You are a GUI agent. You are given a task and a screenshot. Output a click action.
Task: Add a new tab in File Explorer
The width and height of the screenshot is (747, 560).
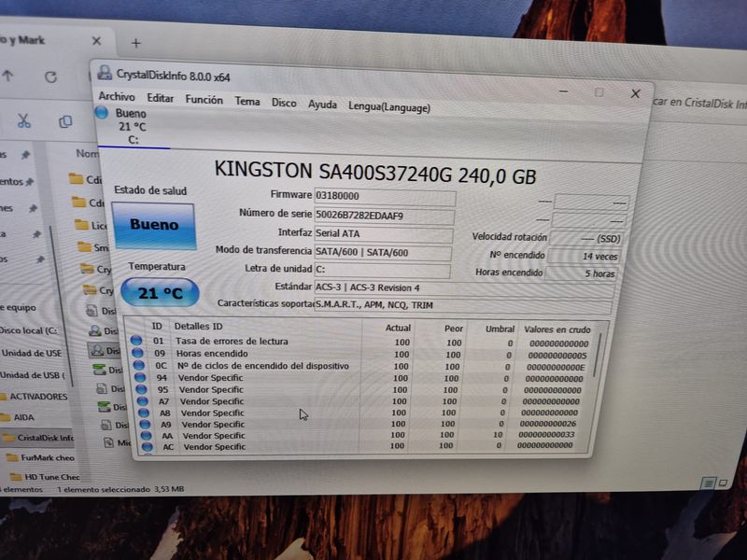pos(135,43)
